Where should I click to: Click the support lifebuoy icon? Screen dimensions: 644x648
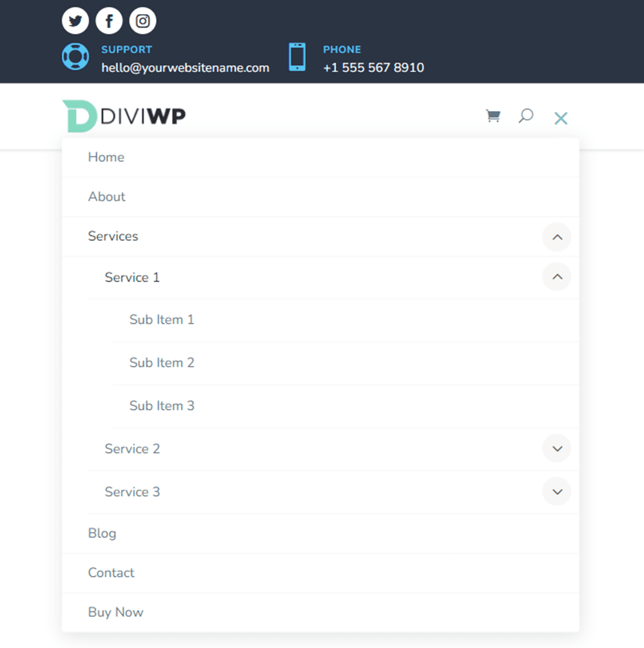(x=75, y=57)
